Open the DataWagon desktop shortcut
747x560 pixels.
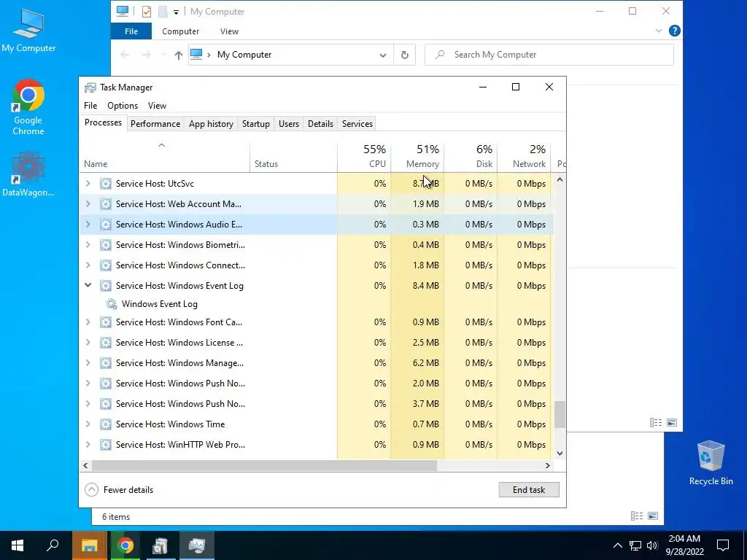click(28, 174)
